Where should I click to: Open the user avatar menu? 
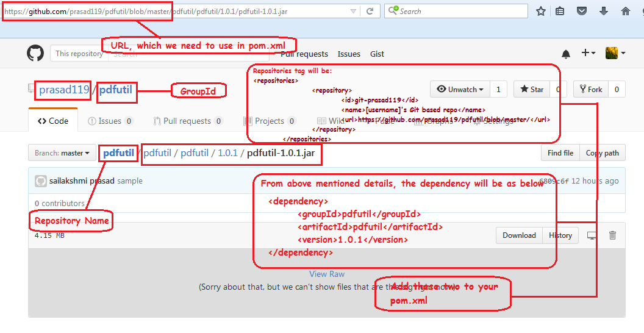click(615, 53)
